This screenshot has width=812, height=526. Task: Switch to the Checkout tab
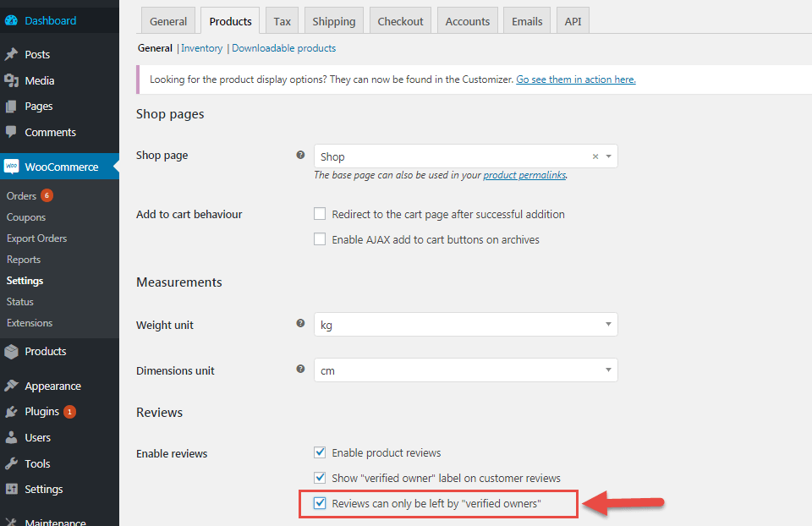399,21
